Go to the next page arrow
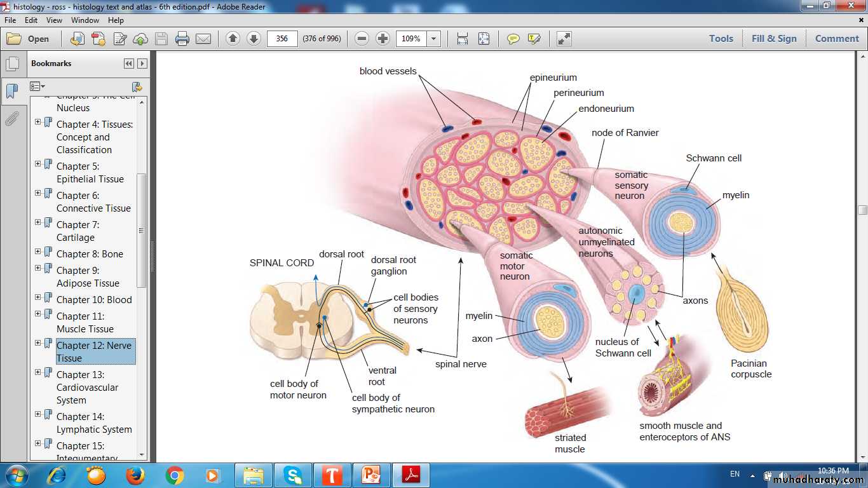The width and height of the screenshot is (868, 488). 254,39
